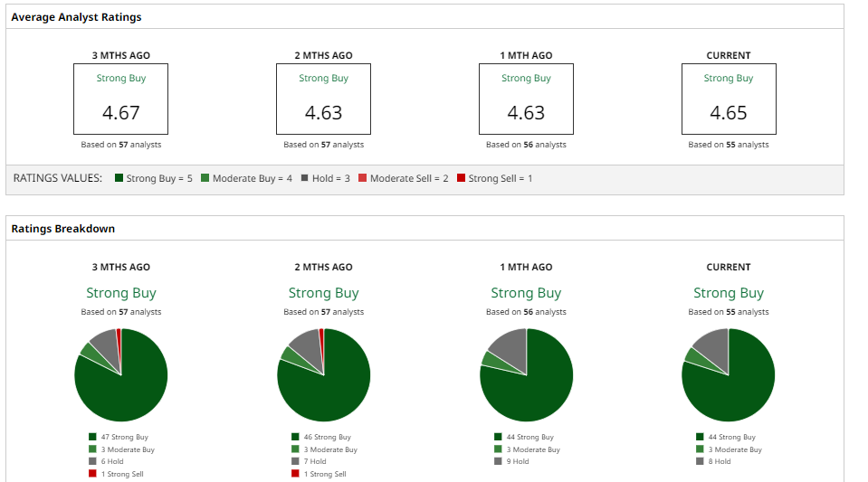Click the 8 Hold legend entry
The height and width of the screenshot is (482, 868).
(x=713, y=461)
